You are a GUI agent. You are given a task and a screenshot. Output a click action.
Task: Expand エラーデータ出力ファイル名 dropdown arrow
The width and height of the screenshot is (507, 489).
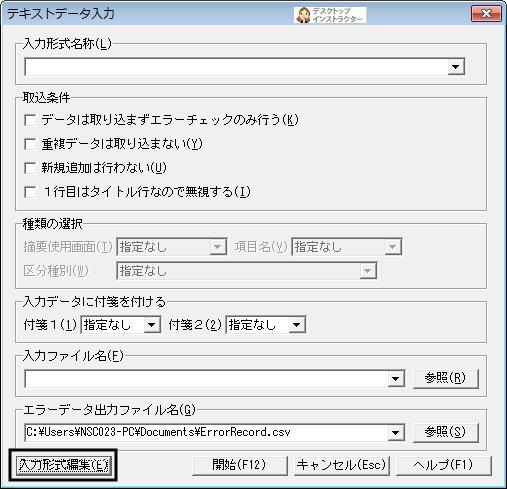pyautogui.click(x=396, y=433)
